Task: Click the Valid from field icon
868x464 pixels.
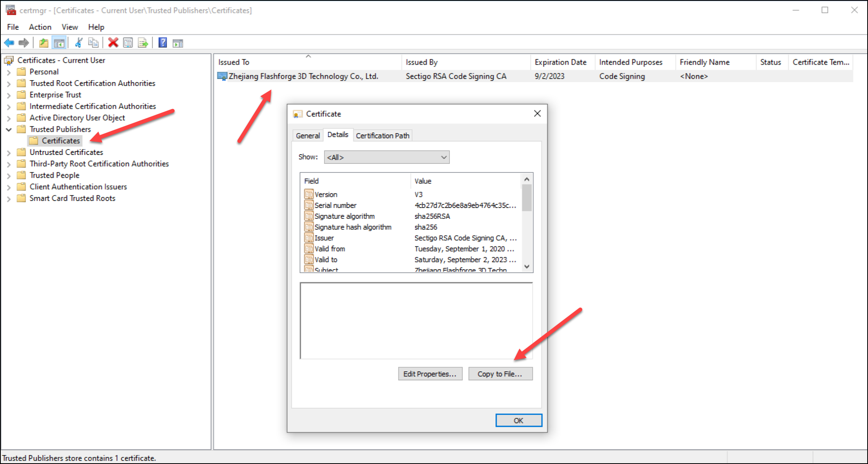Action: click(x=309, y=248)
